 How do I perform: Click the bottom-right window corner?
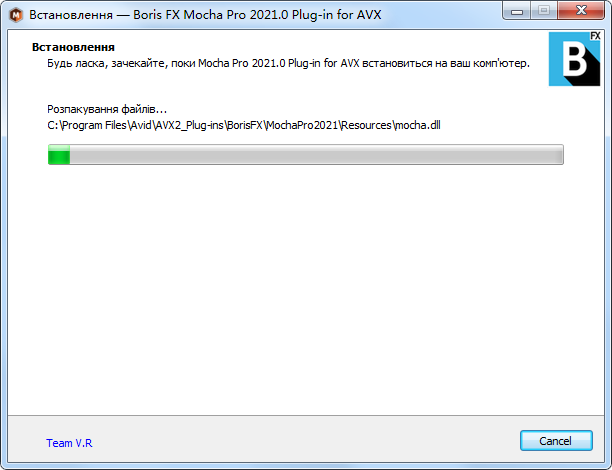coord(608,466)
